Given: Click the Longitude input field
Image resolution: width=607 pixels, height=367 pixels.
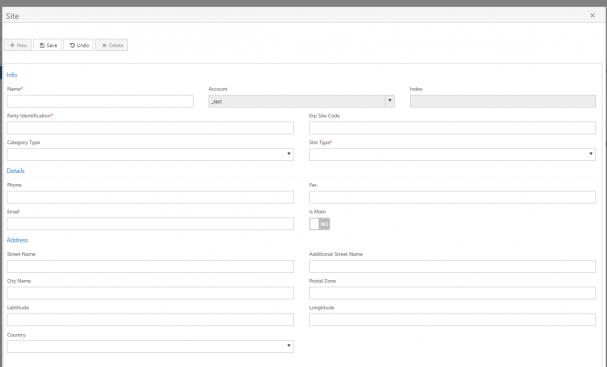Looking at the screenshot, I should [x=452, y=320].
